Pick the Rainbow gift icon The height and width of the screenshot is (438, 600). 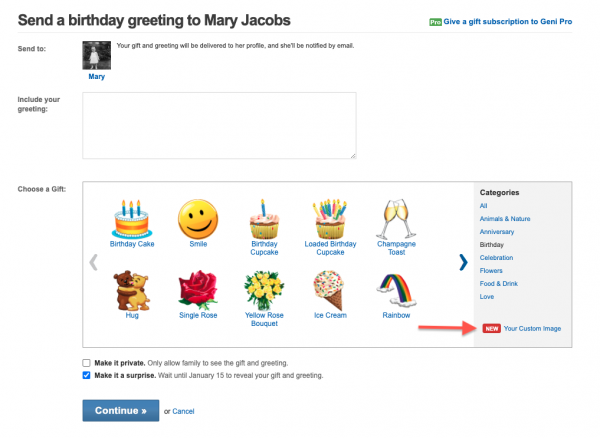396,290
